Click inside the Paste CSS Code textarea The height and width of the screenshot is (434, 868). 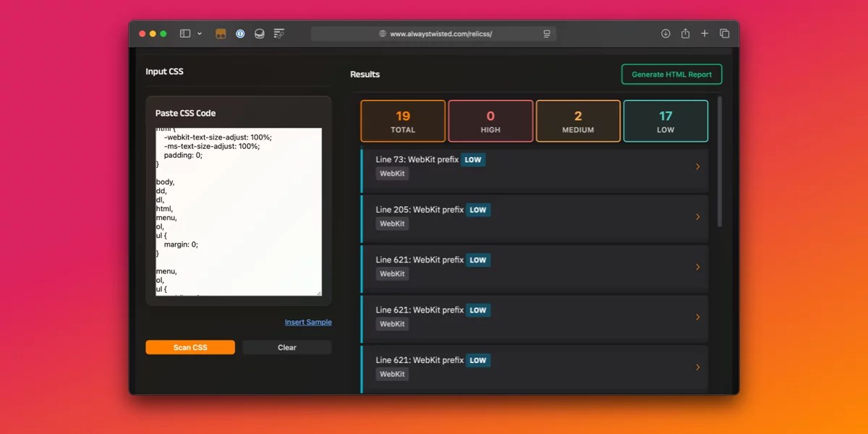239,210
